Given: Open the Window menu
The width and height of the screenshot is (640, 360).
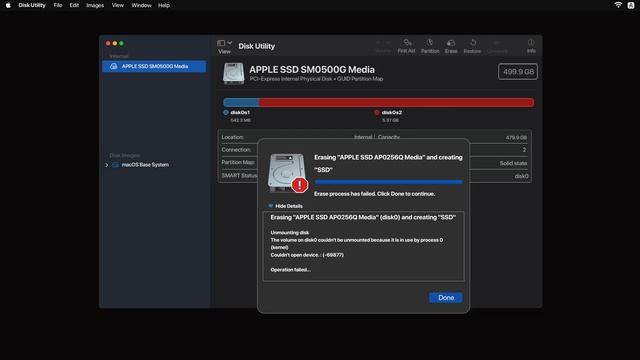Looking at the screenshot, I should tap(141, 5).
